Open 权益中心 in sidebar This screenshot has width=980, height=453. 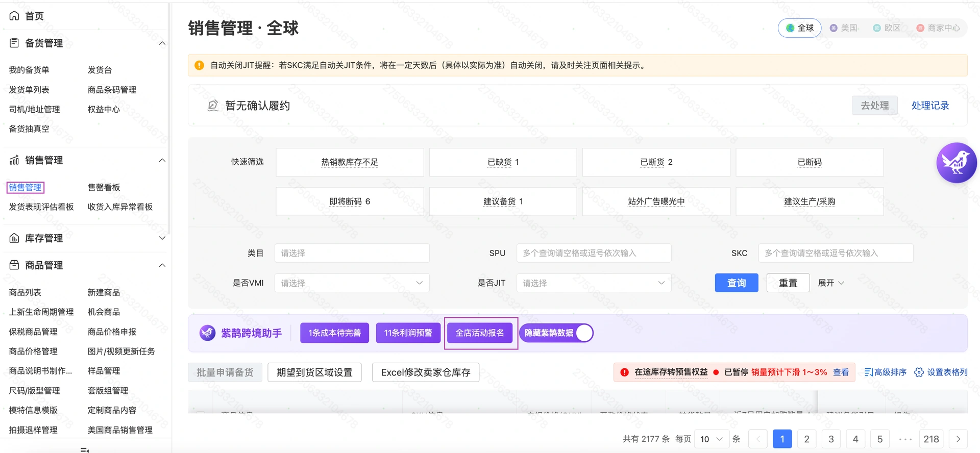[104, 109]
